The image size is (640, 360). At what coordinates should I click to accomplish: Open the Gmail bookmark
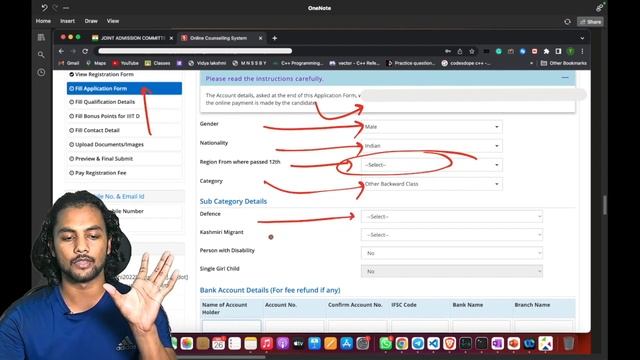coord(69,63)
